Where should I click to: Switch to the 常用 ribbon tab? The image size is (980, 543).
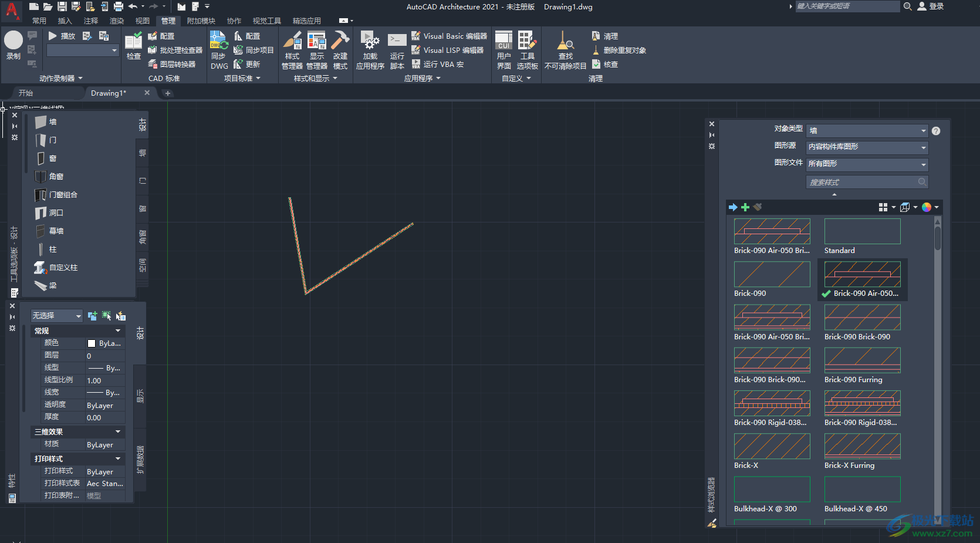39,21
